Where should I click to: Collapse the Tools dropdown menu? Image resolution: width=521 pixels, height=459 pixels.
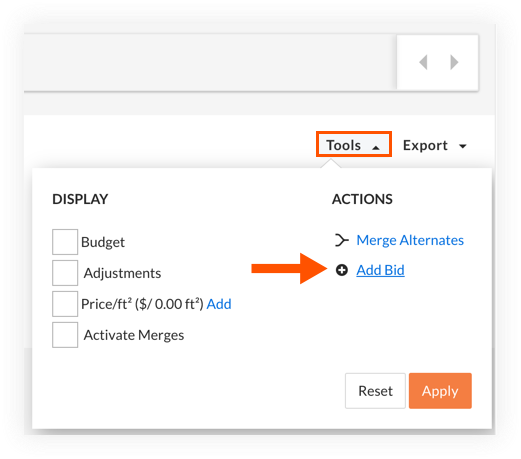pyautogui.click(x=354, y=144)
